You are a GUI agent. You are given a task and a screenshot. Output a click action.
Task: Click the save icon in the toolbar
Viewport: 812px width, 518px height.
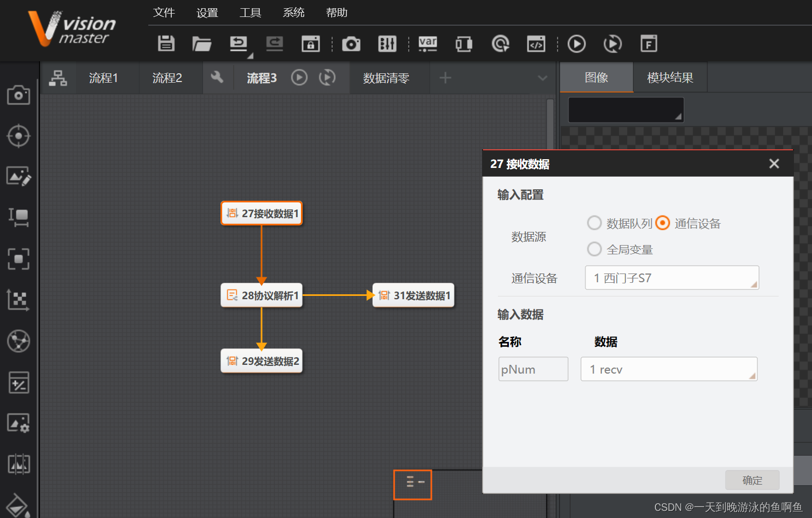coord(166,44)
